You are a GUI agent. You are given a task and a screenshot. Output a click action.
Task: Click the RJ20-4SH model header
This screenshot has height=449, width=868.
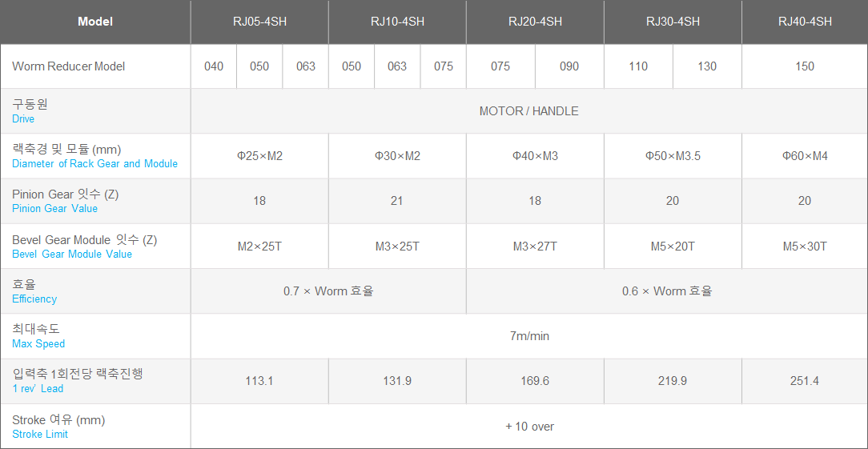535,22
